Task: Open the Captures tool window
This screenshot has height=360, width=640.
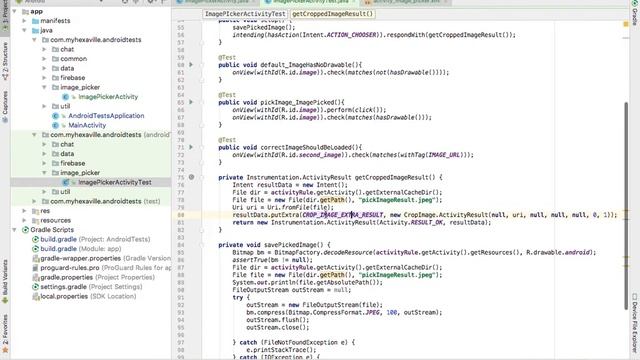Action: pyautogui.click(x=5, y=107)
